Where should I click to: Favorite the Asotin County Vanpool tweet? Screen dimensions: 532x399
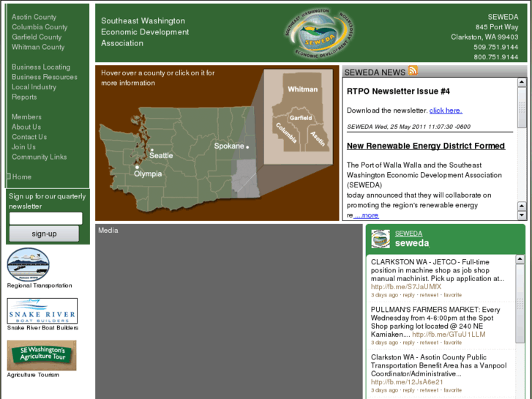click(x=453, y=389)
